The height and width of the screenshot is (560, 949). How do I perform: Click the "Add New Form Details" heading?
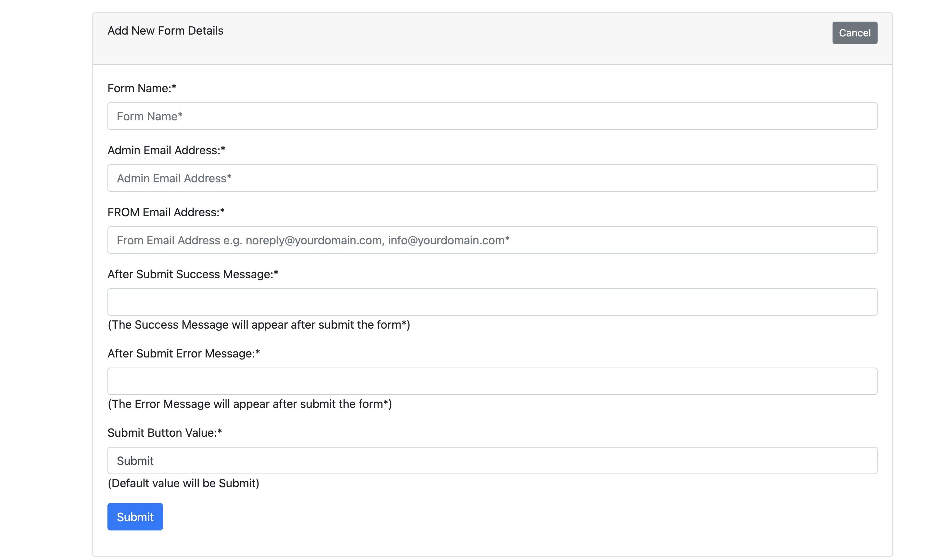(165, 31)
